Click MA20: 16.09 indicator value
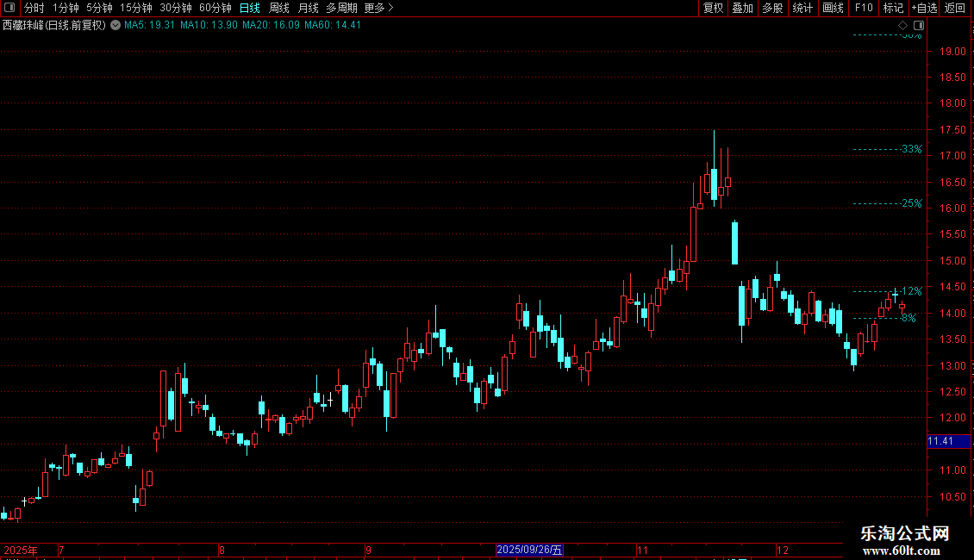The width and height of the screenshot is (974, 560). click(x=271, y=26)
